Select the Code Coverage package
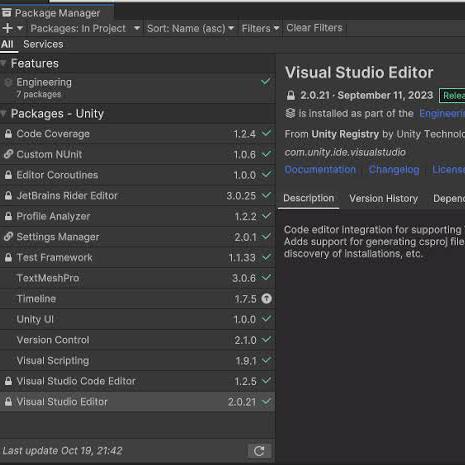The width and height of the screenshot is (465, 465). pos(137,134)
